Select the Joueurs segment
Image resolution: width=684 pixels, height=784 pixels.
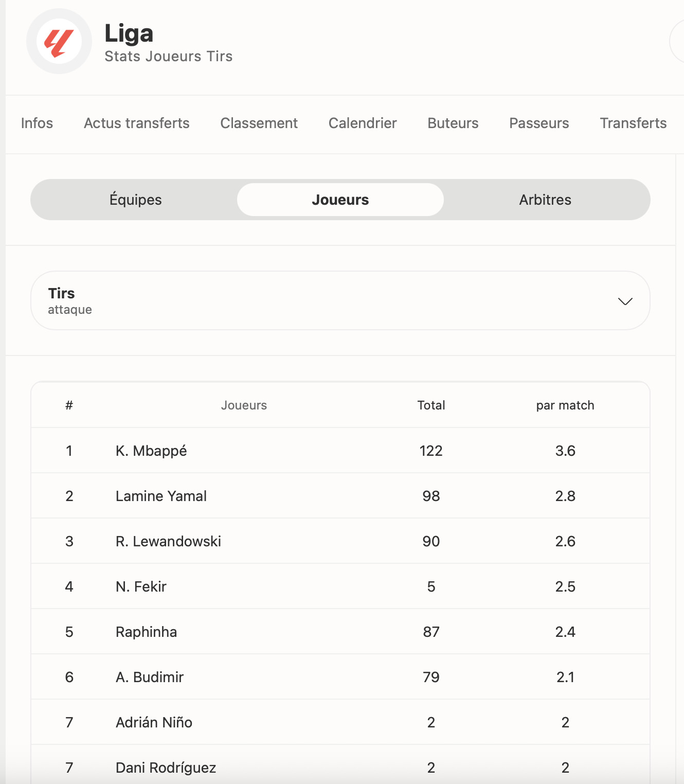[x=340, y=200]
